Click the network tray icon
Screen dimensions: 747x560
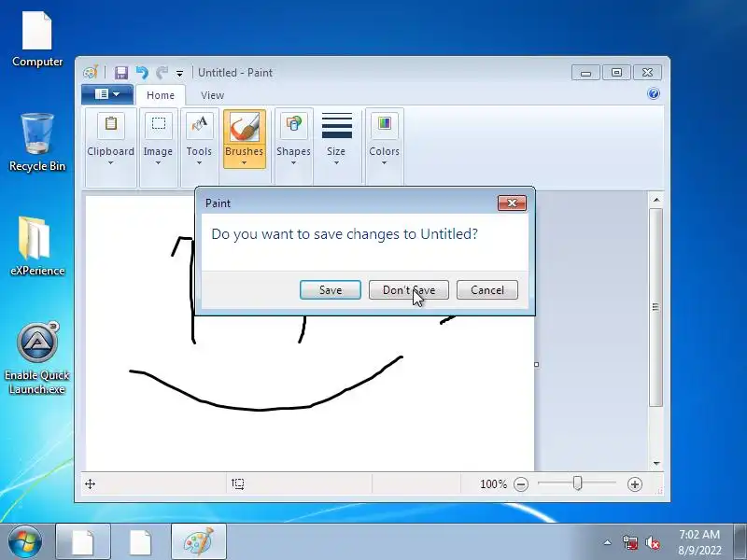pyautogui.click(x=630, y=542)
